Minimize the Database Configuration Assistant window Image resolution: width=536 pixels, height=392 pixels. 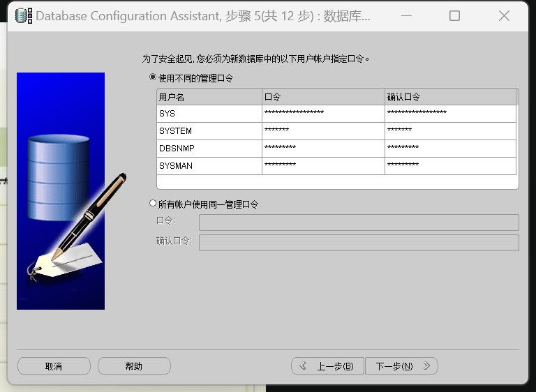(x=406, y=16)
